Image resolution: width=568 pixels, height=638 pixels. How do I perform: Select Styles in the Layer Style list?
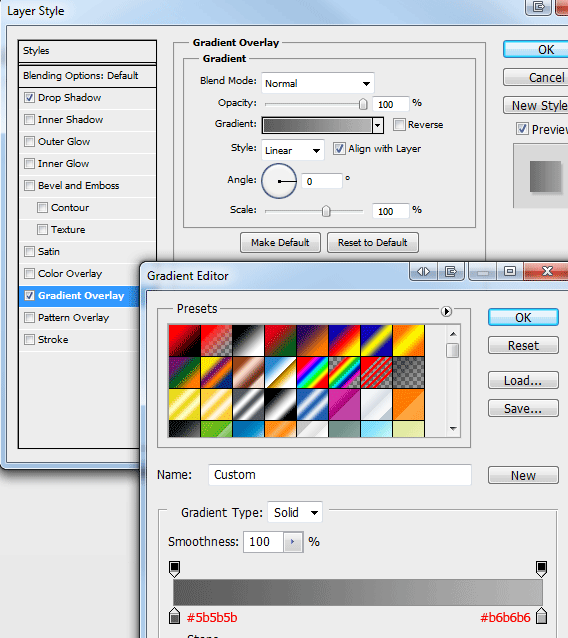click(x=87, y=51)
